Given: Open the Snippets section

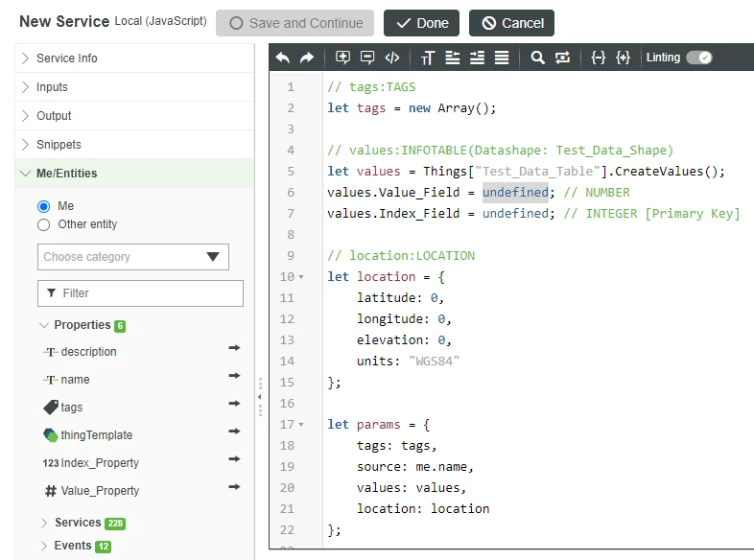Looking at the screenshot, I should (134, 145).
